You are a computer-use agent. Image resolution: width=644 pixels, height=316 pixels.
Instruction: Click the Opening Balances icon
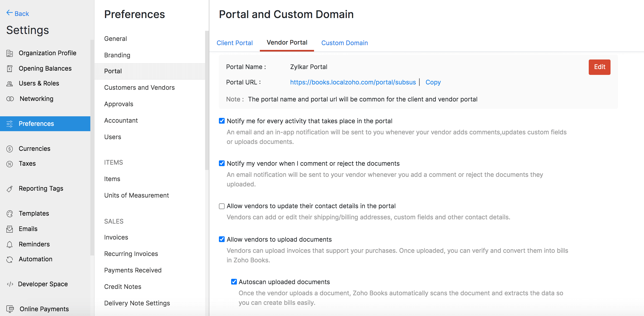point(10,69)
